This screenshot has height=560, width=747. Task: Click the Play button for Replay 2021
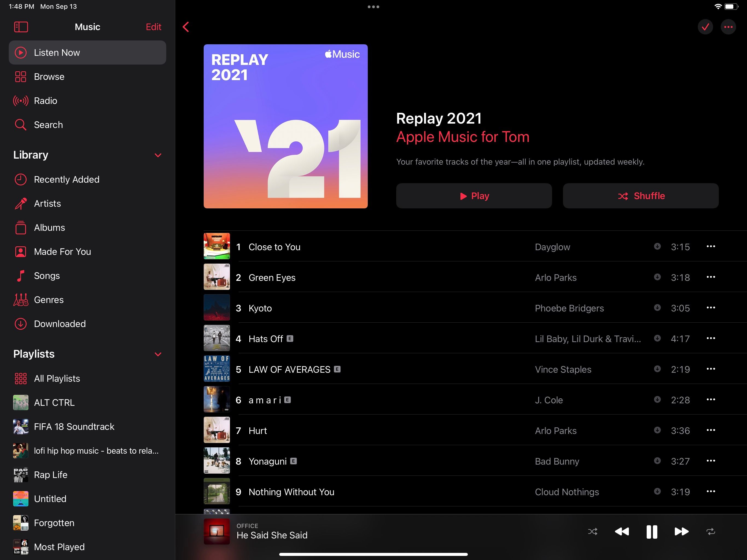click(474, 196)
